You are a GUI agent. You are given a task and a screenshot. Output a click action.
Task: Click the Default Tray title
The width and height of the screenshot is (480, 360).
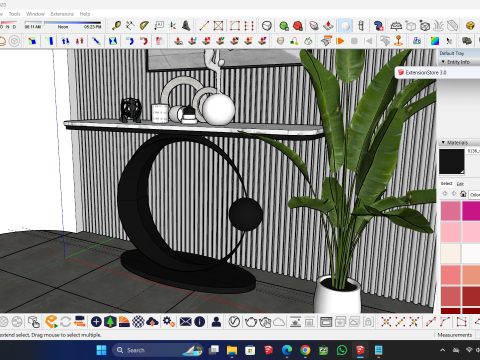click(452, 53)
